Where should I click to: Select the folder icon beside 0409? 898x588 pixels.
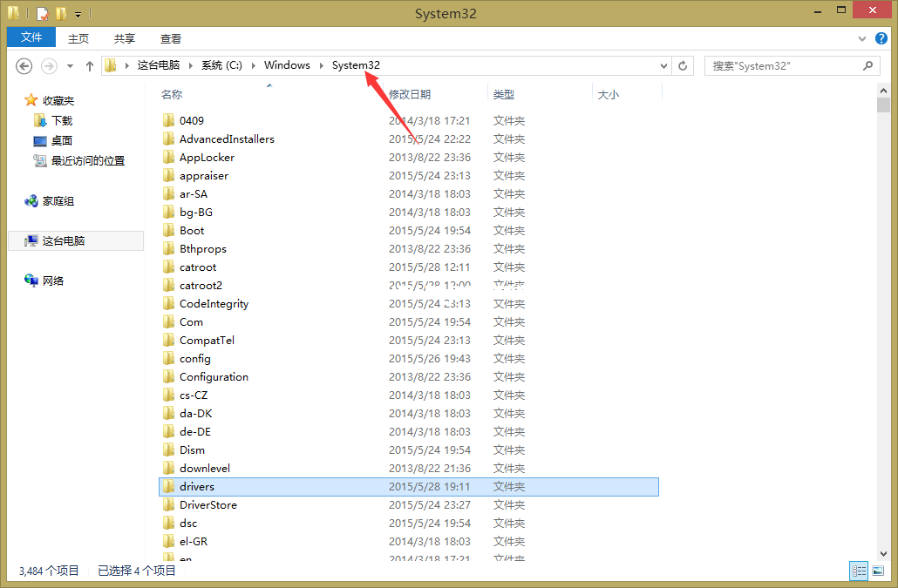pos(168,120)
